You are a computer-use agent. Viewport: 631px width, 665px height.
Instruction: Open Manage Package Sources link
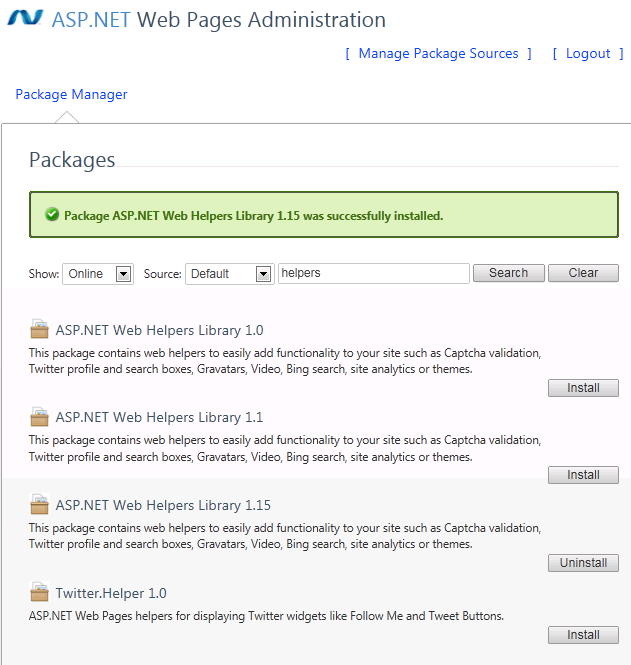coord(438,53)
